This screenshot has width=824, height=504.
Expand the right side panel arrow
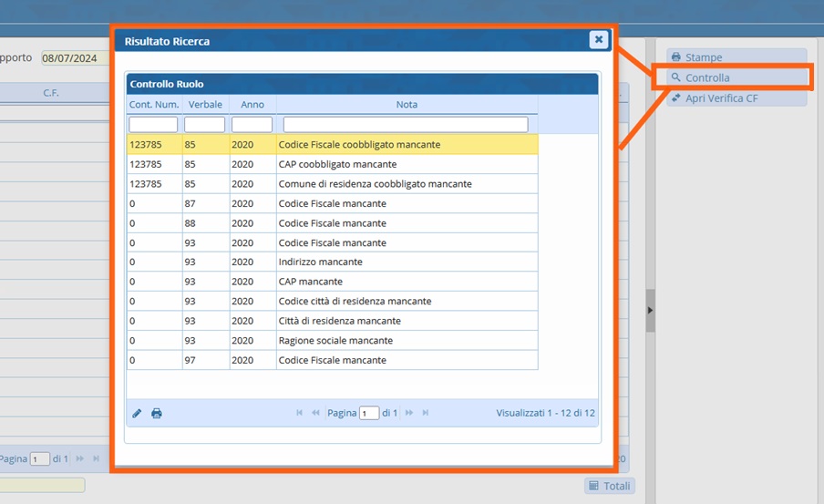(x=650, y=311)
